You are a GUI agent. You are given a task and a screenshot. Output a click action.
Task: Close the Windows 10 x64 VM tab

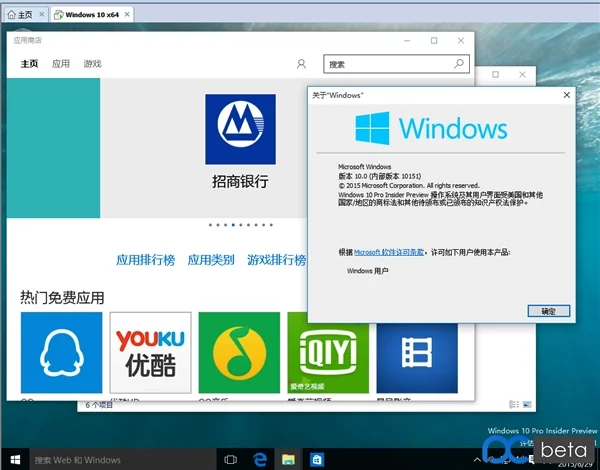(127, 15)
